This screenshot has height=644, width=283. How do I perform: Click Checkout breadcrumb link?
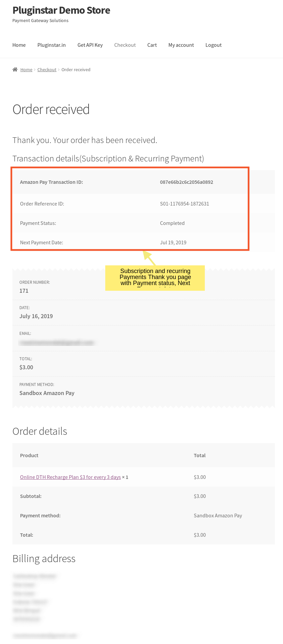[x=47, y=70]
